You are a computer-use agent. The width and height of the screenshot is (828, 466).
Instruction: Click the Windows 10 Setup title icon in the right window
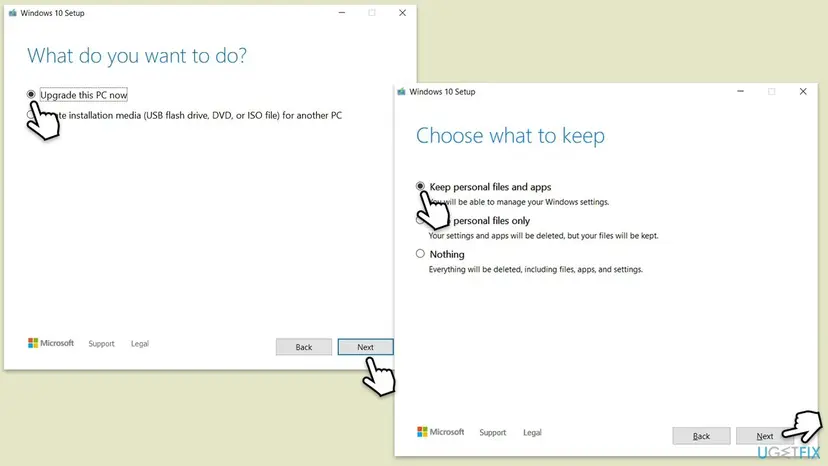pyautogui.click(x=401, y=91)
